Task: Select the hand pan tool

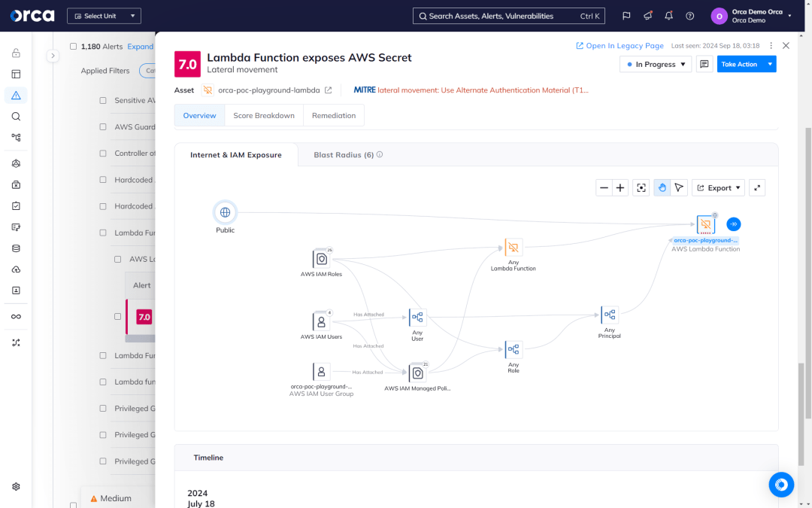Action: [x=662, y=187]
